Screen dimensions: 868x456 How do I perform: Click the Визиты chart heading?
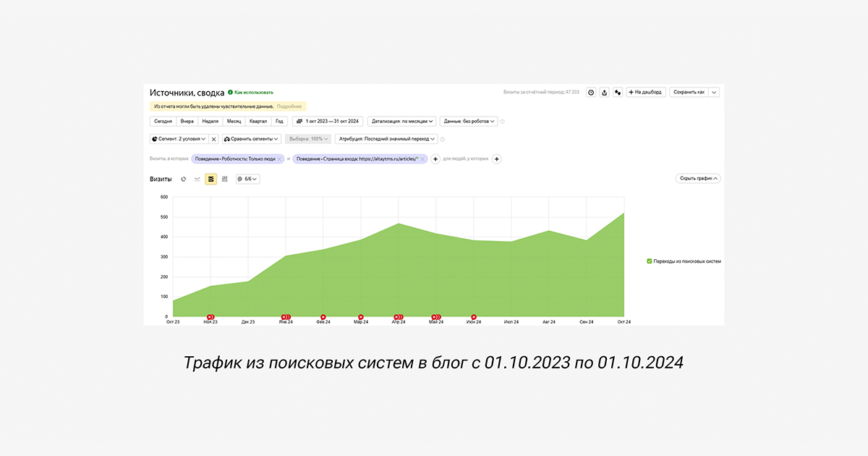(x=161, y=179)
